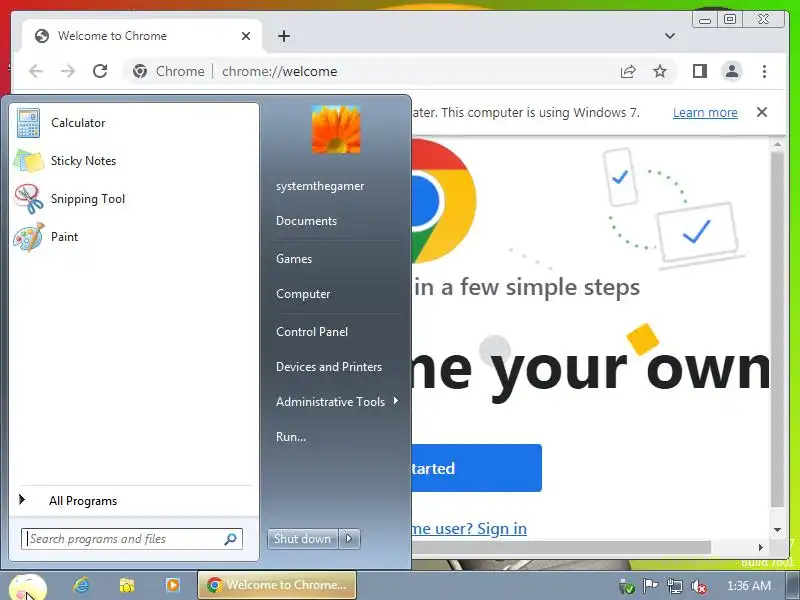The width and height of the screenshot is (800, 600).
Task: Open Games from Start menu
Action: (x=294, y=259)
